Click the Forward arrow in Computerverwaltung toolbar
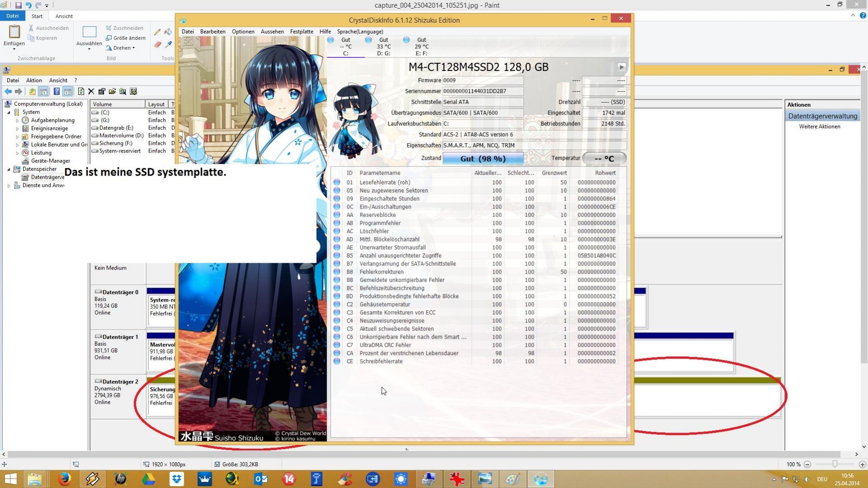This screenshot has height=488, width=868. coord(19,91)
